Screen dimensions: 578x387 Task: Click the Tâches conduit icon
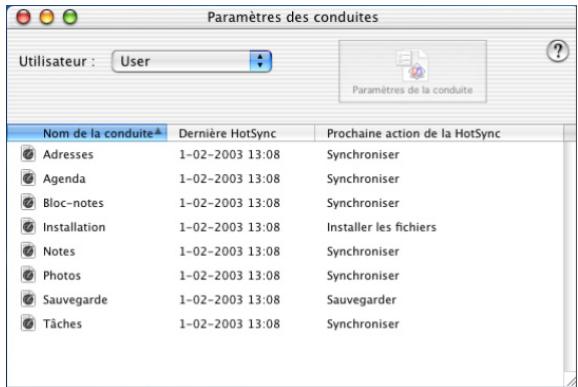pyautogui.click(x=28, y=324)
